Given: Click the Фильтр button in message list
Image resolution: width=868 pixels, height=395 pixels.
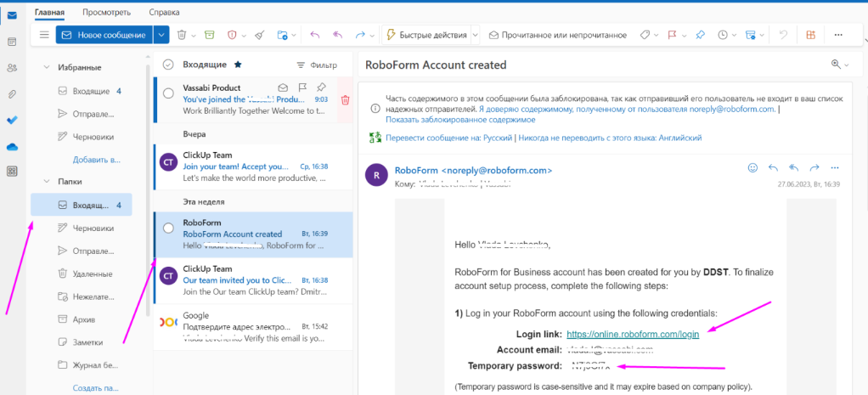Looking at the screenshot, I should point(317,65).
